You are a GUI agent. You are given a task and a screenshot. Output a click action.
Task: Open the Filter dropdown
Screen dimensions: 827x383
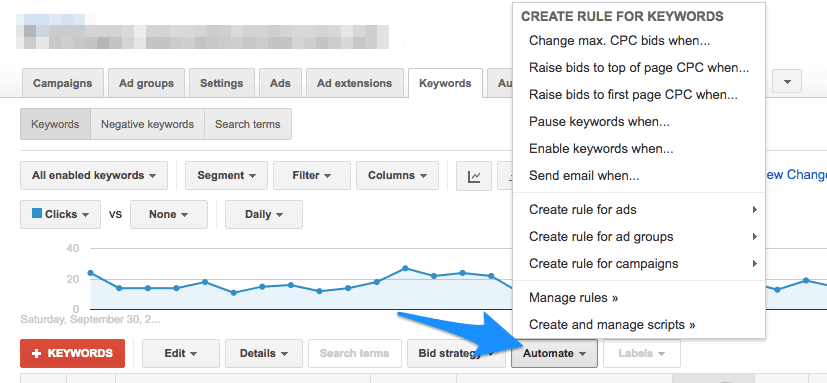(x=312, y=176)
